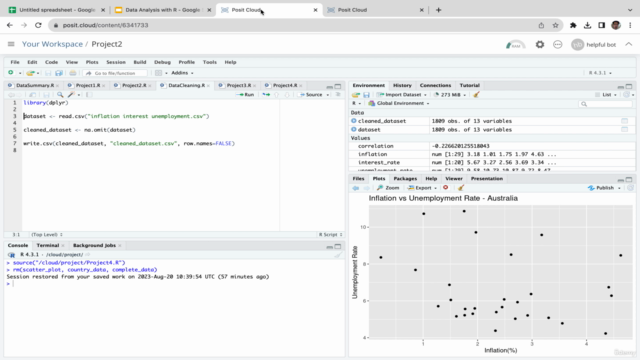Open Posit Cloud settings gear icon
The height and width of the screenshot is (360, 640).
[x=540, y=44]
